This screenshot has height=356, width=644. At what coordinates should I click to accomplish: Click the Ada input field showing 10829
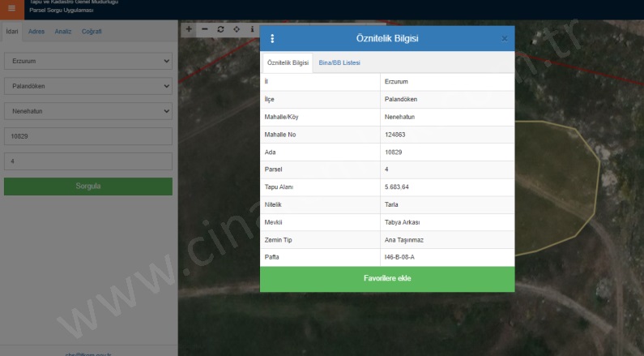[88, 136]
